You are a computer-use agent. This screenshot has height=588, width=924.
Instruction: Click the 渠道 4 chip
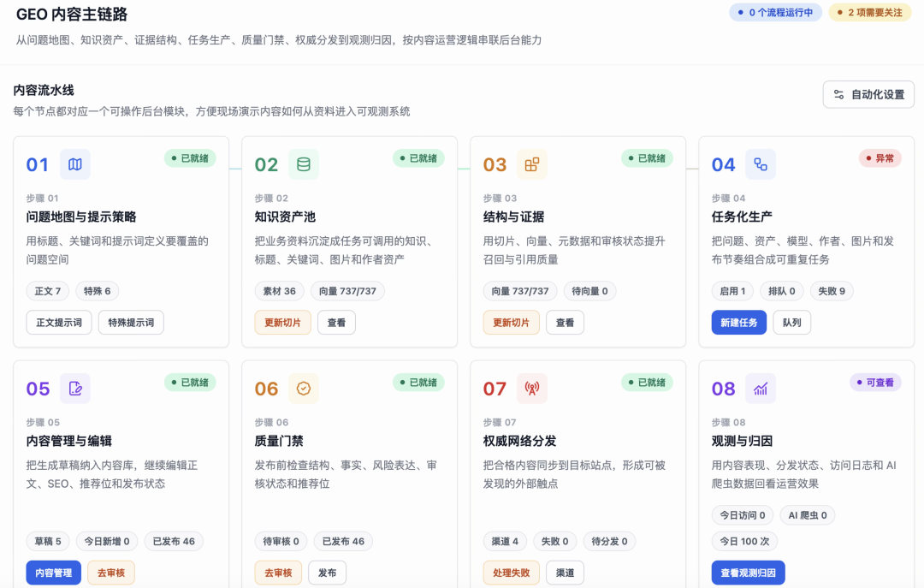click(505, 541)
